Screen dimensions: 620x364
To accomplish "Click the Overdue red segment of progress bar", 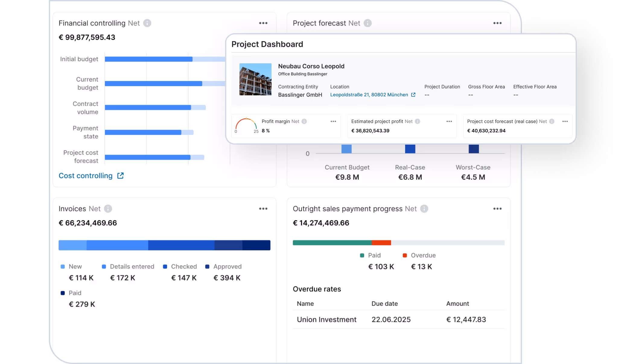I will click(381, 243).
